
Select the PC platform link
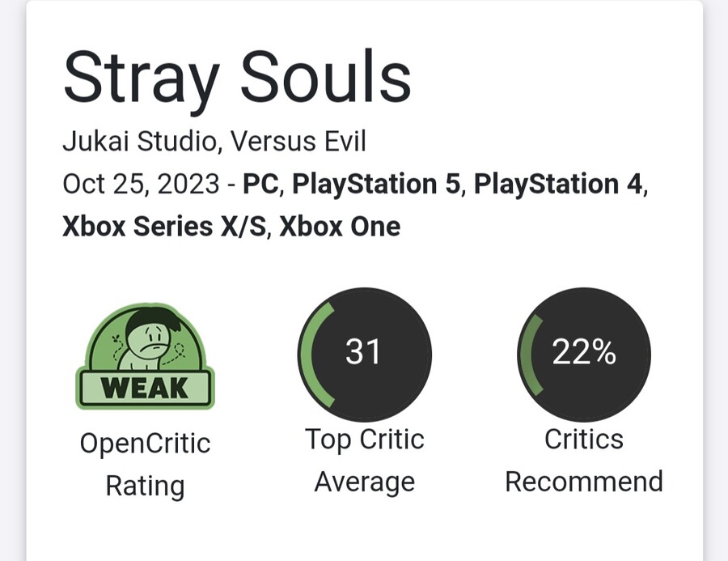[262, 184]
